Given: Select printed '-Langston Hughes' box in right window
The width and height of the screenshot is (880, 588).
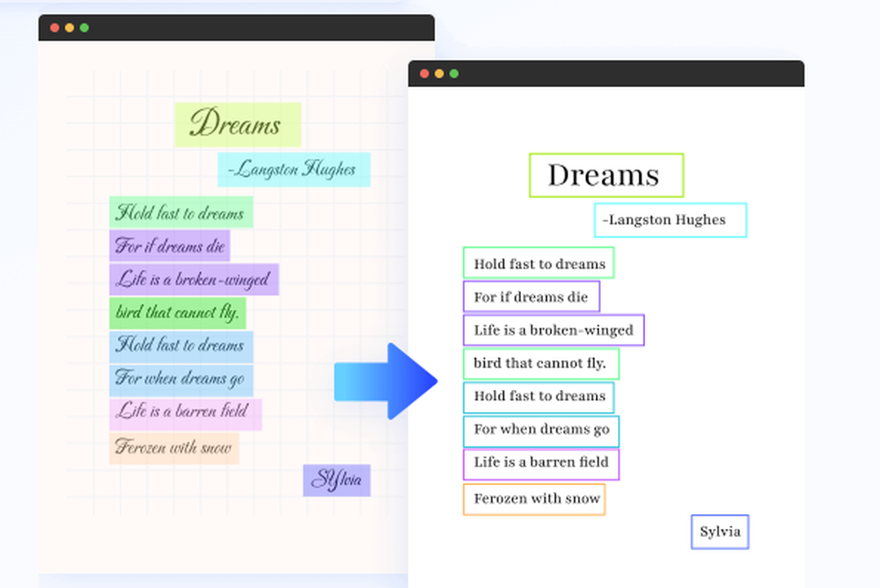Looking at the screenshot, I should 671,220.
